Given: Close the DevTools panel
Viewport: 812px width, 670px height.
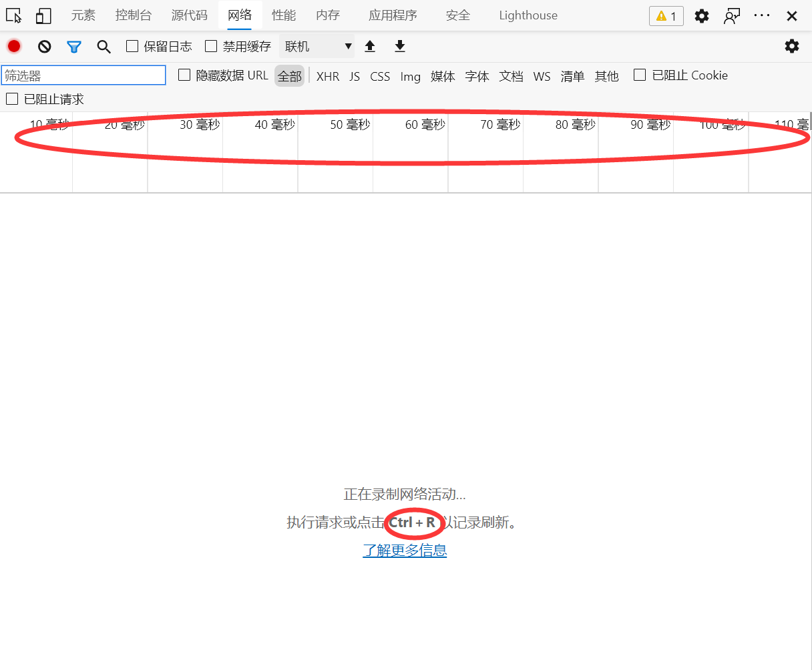Looking at the screenshot, I should [792, 15].
